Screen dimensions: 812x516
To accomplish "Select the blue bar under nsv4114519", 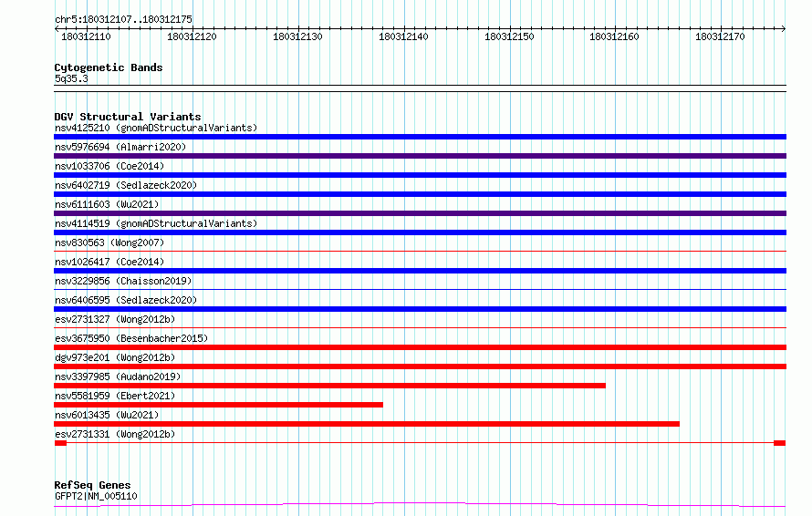I will click(420, 232).
